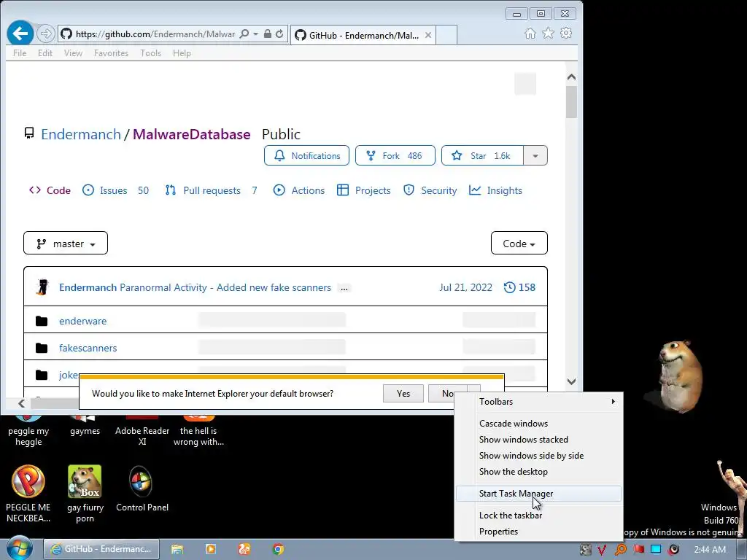Click the 2:44 AM taskbar clock
This screenshot has height=560, width=747.
(710, 550)
